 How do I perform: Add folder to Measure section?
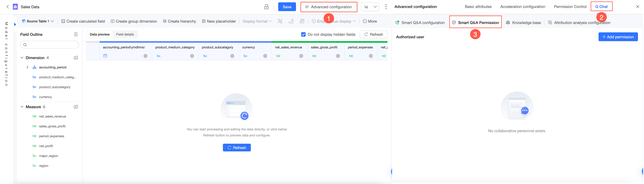[x=76, y=107]
